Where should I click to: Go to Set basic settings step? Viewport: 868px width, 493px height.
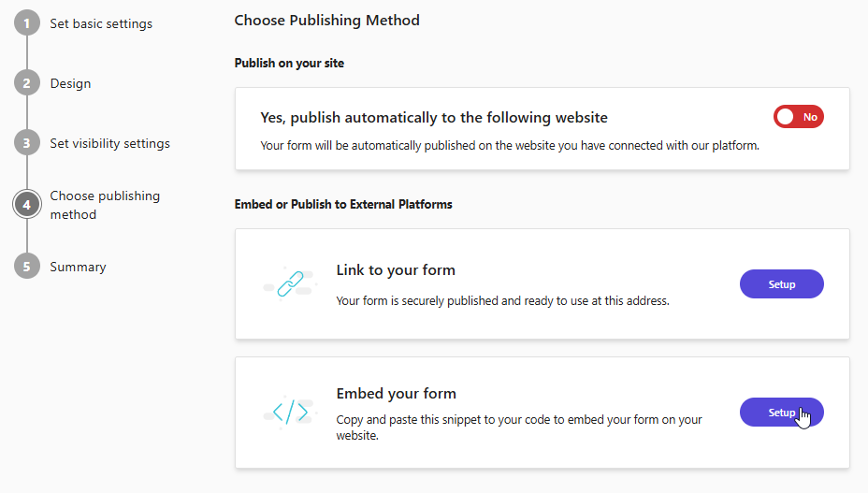(x=101, y=23)
